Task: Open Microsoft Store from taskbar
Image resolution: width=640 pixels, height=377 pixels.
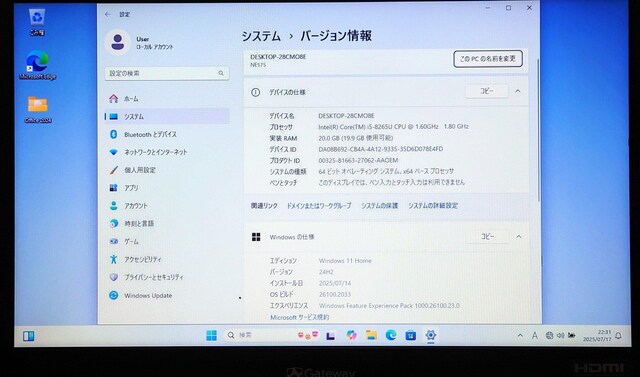Action: point(411,335)
